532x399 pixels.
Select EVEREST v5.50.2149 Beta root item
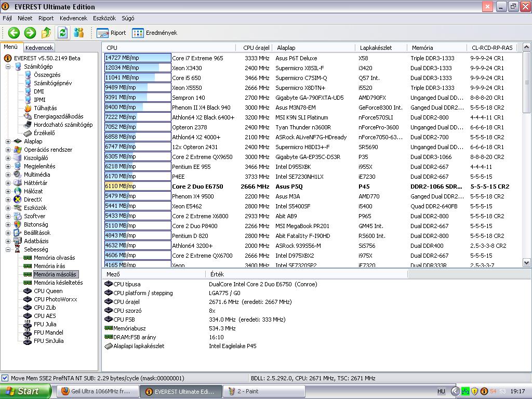[47, 58]
